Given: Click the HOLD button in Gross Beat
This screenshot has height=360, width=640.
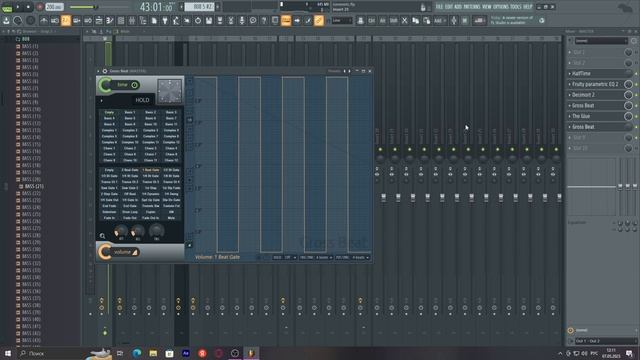Looking at the screenshot, I should pos(142,100).
